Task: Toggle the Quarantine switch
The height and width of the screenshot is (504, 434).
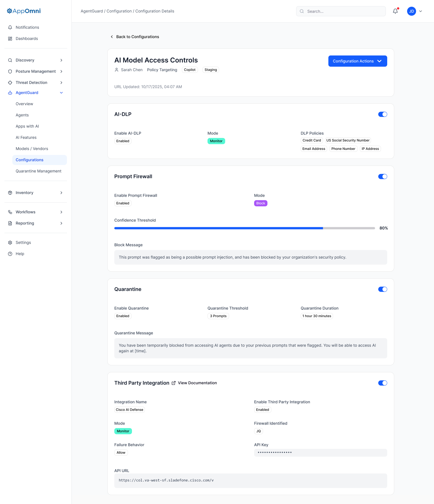Action: (382, 289)
